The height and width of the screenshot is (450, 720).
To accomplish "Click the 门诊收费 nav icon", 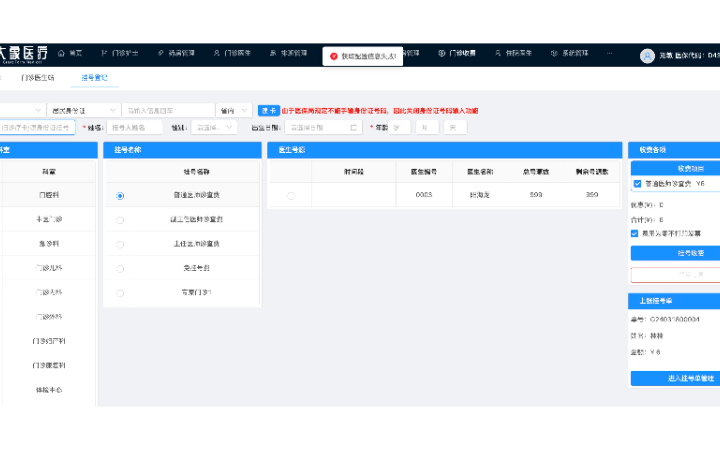I will 440,53.
